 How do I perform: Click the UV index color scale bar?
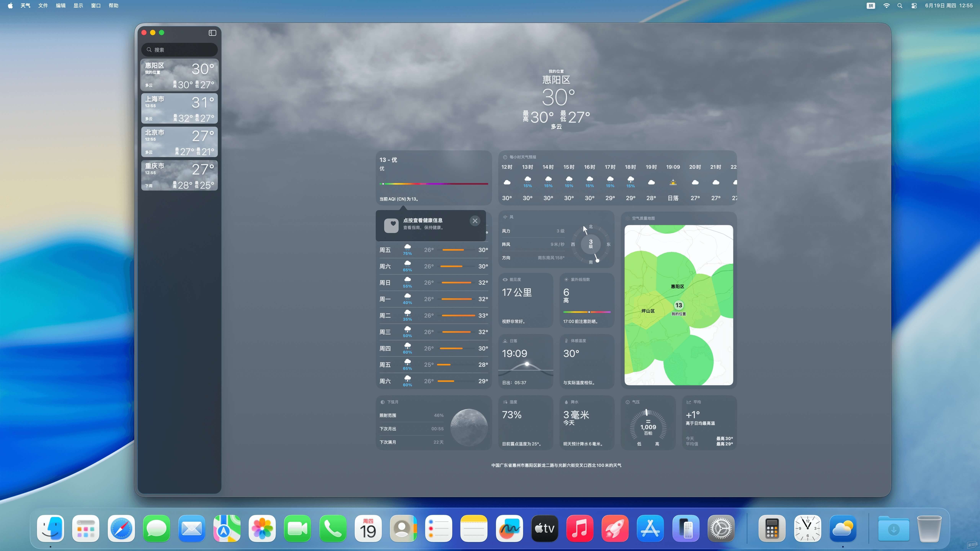pos(587,312)
